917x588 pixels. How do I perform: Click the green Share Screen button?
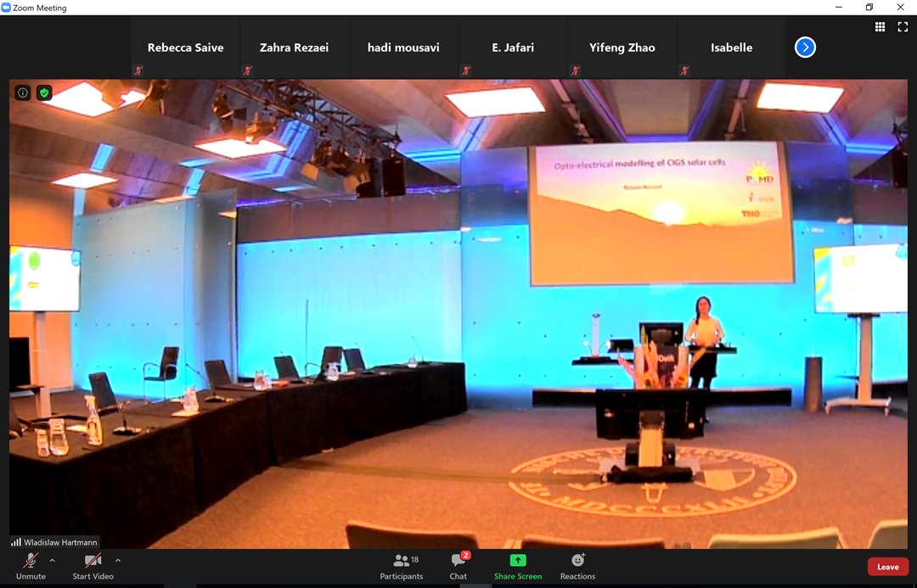tap(518, 567)
